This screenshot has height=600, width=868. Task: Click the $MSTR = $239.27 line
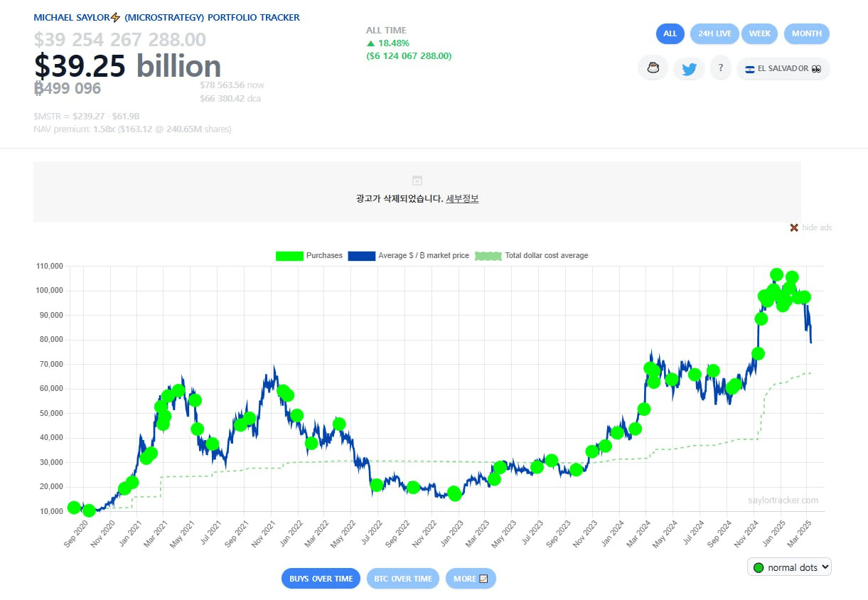pos(87,116)
